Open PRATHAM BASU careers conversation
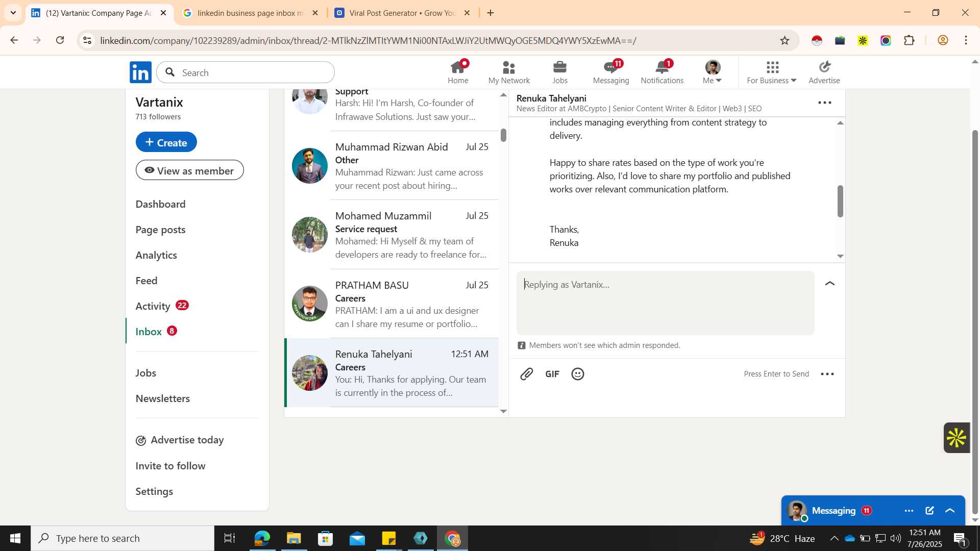The width and height of the screenshot is (980, 551). 391,304
